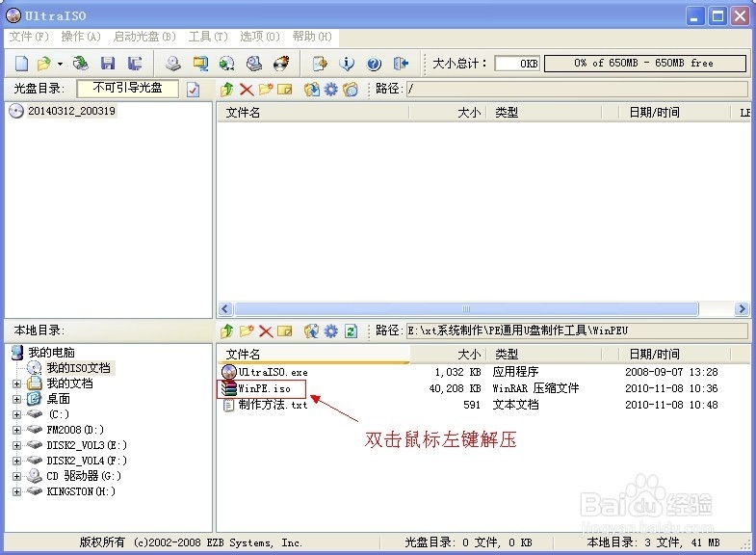The image size is (756, 555).
Task: Click the Help question mark icon
Action: (x=374, y=64)
